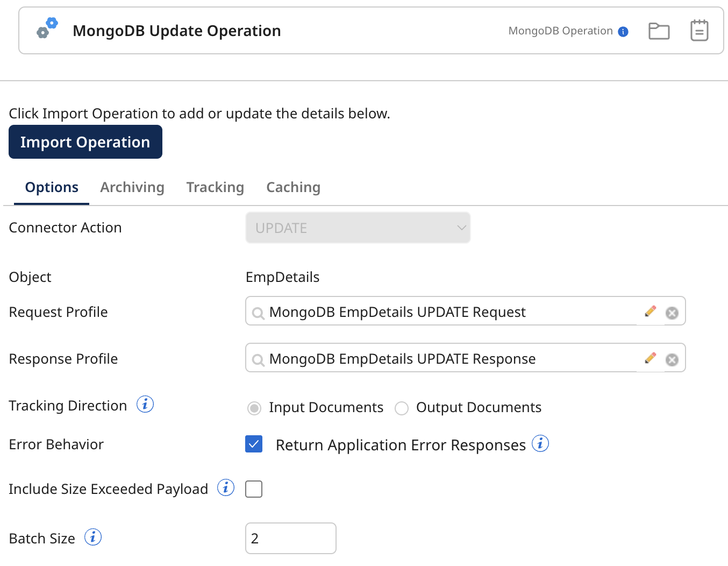Clear the Response Profile with the X icon
This screenshot has height=566, width=728.
(x=672, y=360)
